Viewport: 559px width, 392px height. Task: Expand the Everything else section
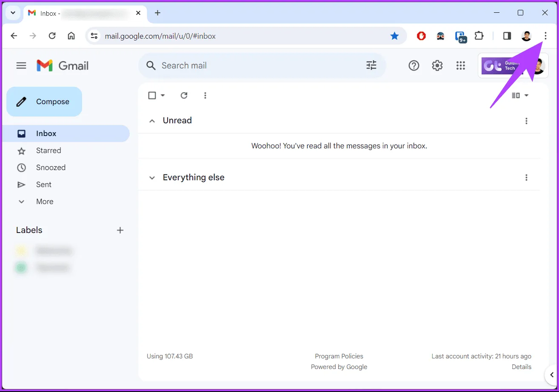[152, 178]
